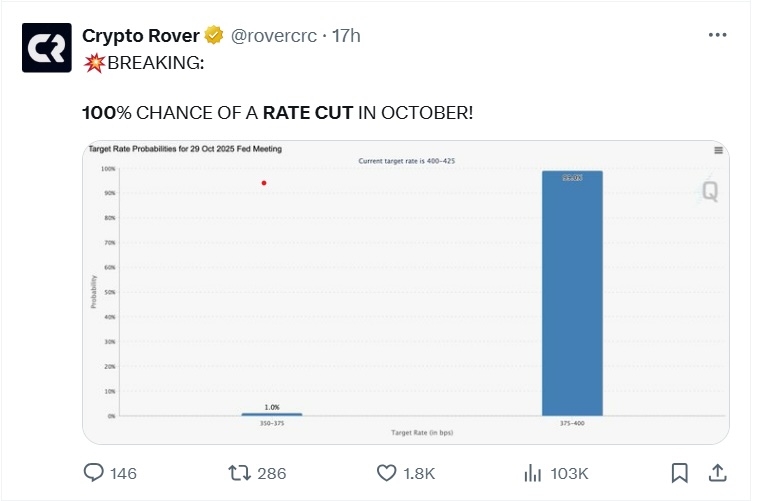
Task: Bookmark this Crypto Rover post
Action: point(679,472)
